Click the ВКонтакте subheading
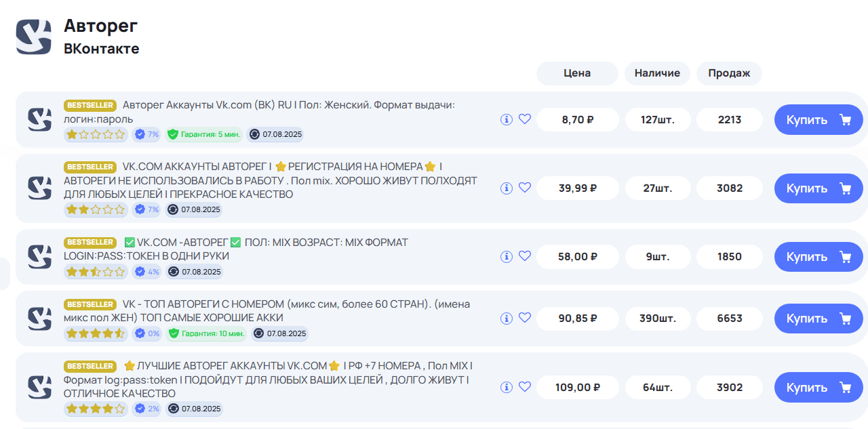The width and height of the screenshot is (868, 429). pos(102,49)
